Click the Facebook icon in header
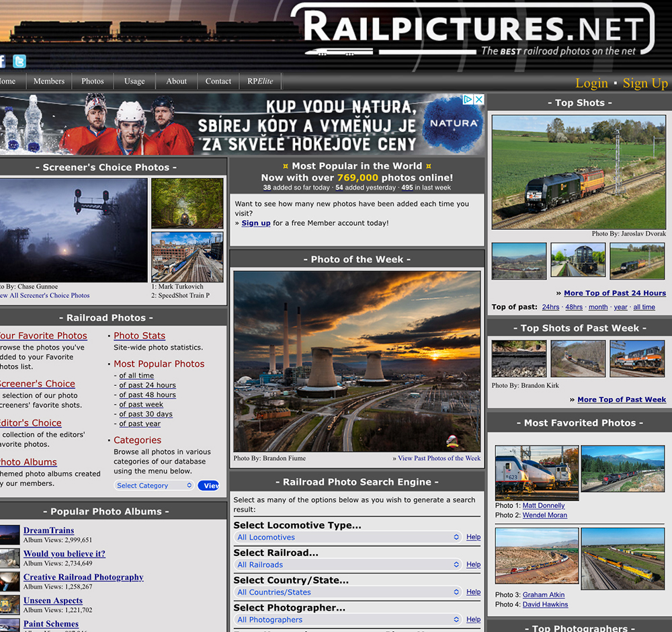Viewport: 672px width, 632px height. 2,61
